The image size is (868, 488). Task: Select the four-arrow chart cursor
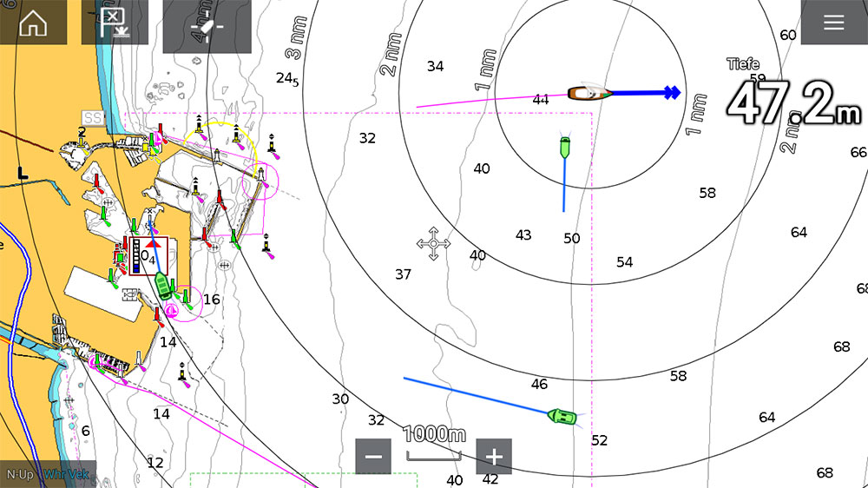click(433, 243)
